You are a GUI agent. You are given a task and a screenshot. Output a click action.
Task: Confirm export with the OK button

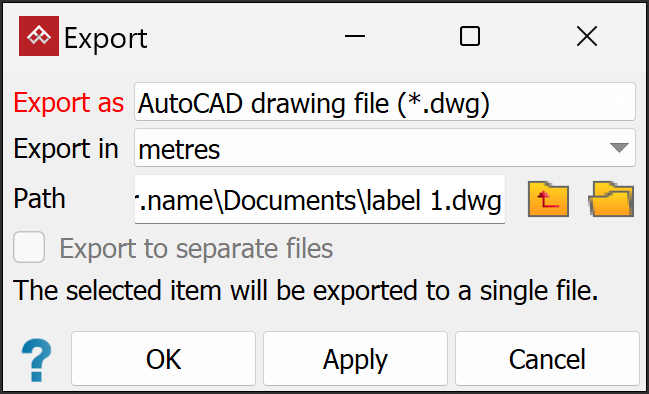point(163,358)
